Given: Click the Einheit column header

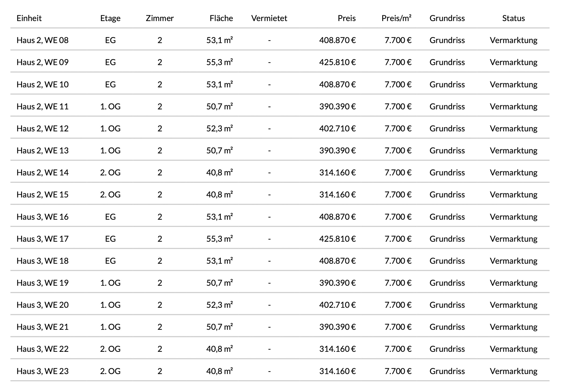Looking at the screenshot, I should click(x=29, y=18).
